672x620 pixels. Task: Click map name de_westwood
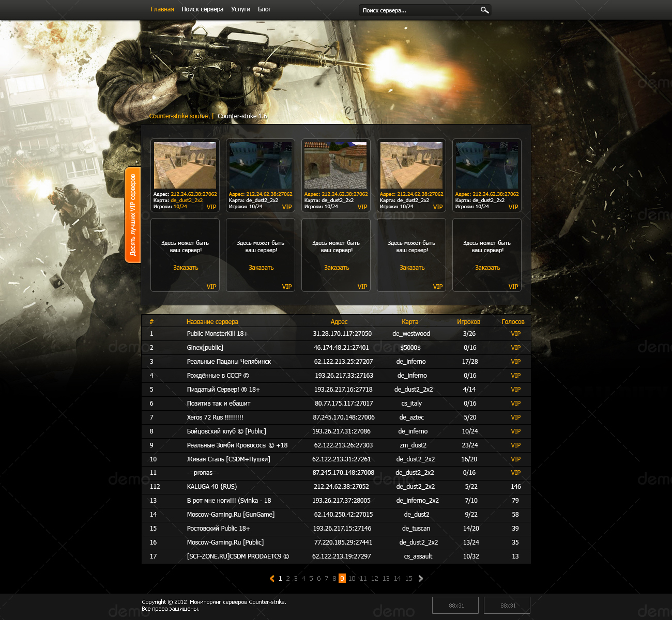(411, 334)
